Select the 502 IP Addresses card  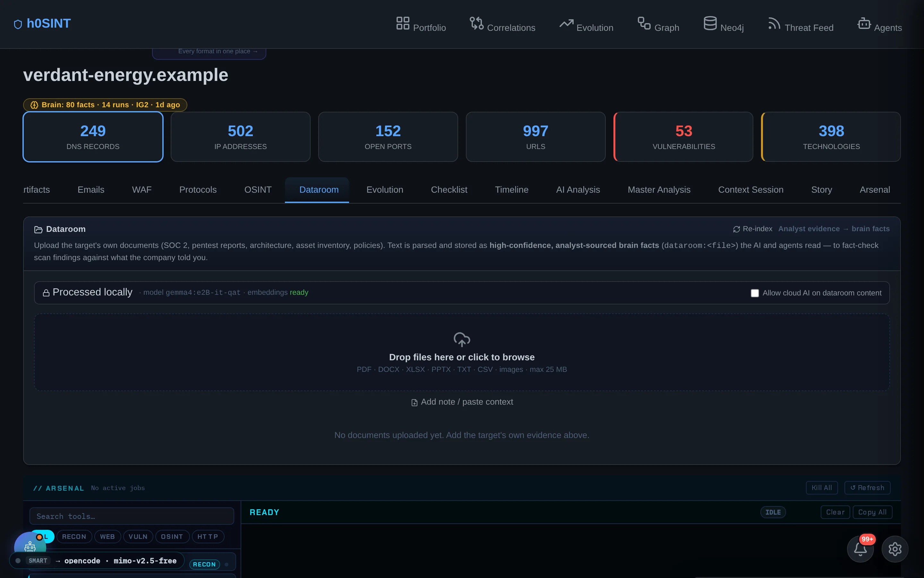coord(241,137)
